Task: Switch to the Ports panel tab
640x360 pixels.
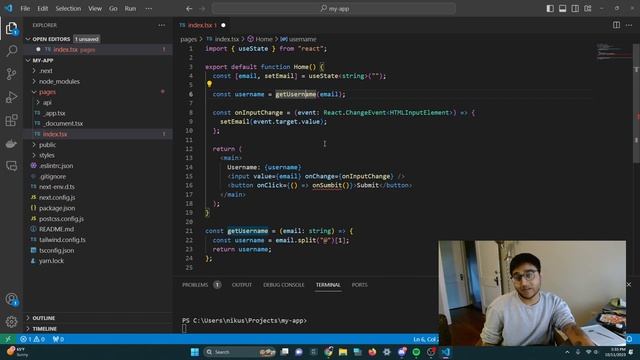Action: (360, 285)
